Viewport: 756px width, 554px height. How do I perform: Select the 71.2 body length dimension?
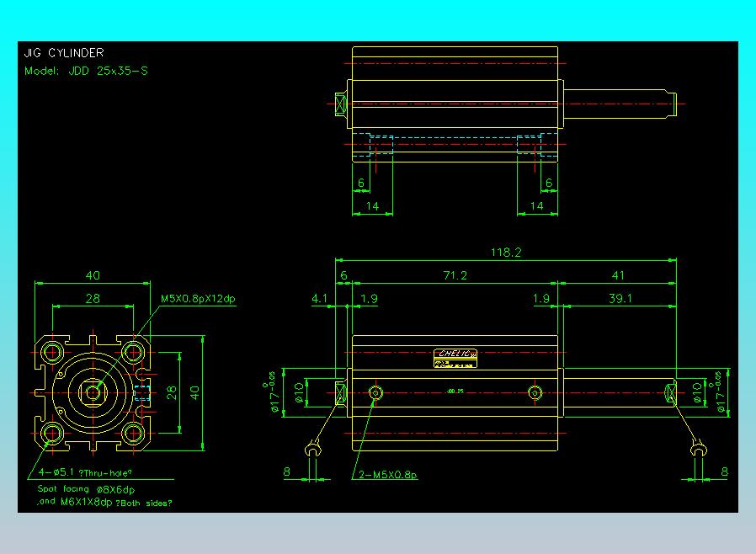pos(455,275)
